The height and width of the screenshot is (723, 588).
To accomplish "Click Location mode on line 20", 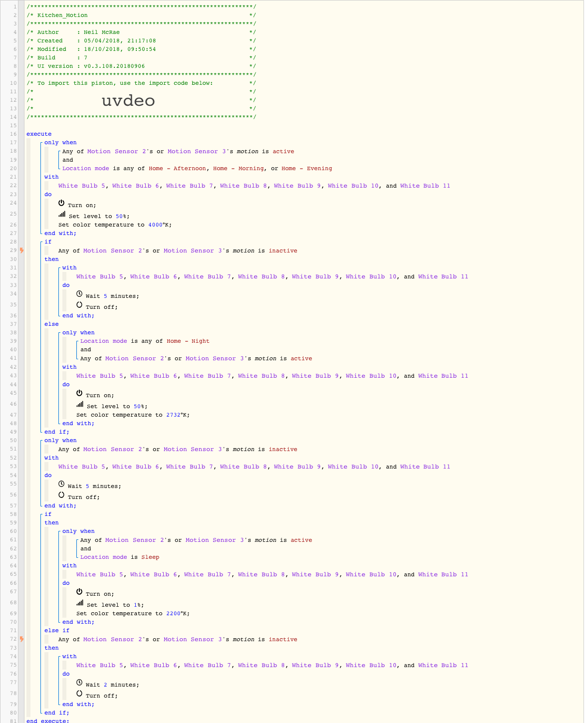I will [x=86, y=169].
